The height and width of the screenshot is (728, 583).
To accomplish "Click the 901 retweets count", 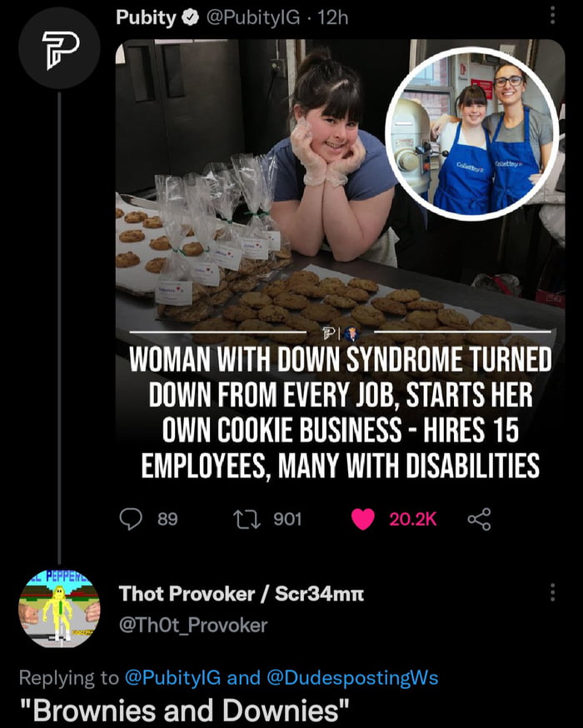I will click(x=287, y=519).
